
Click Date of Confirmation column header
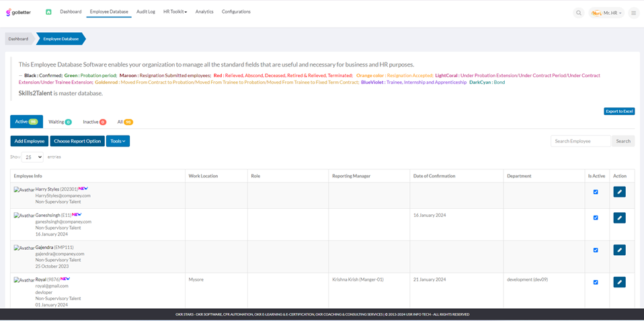456,176
